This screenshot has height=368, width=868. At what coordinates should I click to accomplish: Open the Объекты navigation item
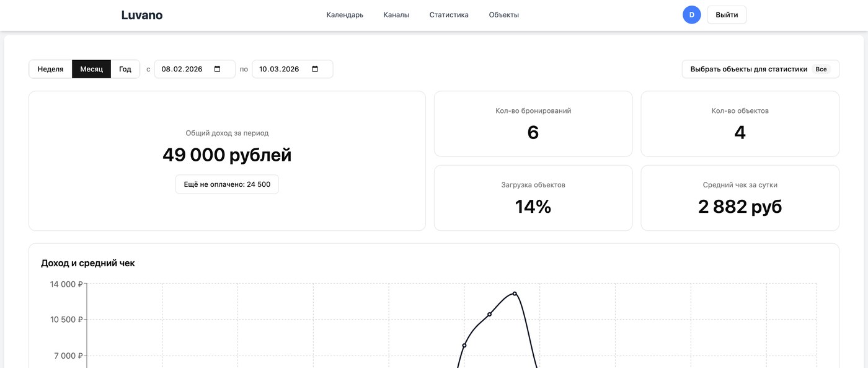tap(503, 15)
